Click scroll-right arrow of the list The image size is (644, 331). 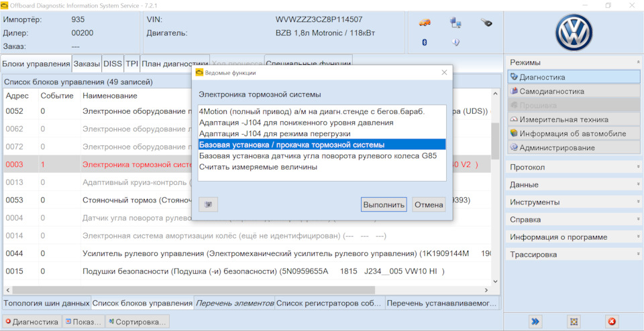point(487,290)
